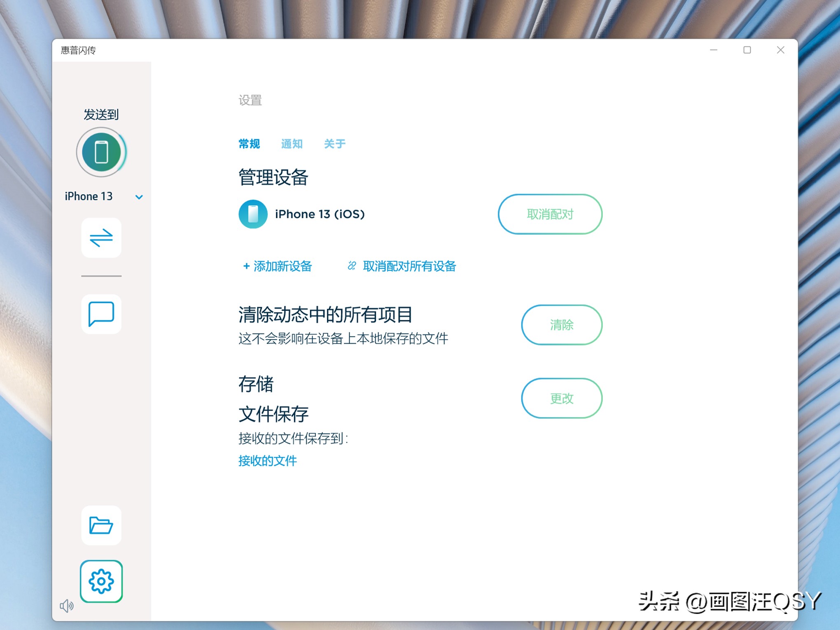Switch to the 通知 tab

(x=292, y=144)
